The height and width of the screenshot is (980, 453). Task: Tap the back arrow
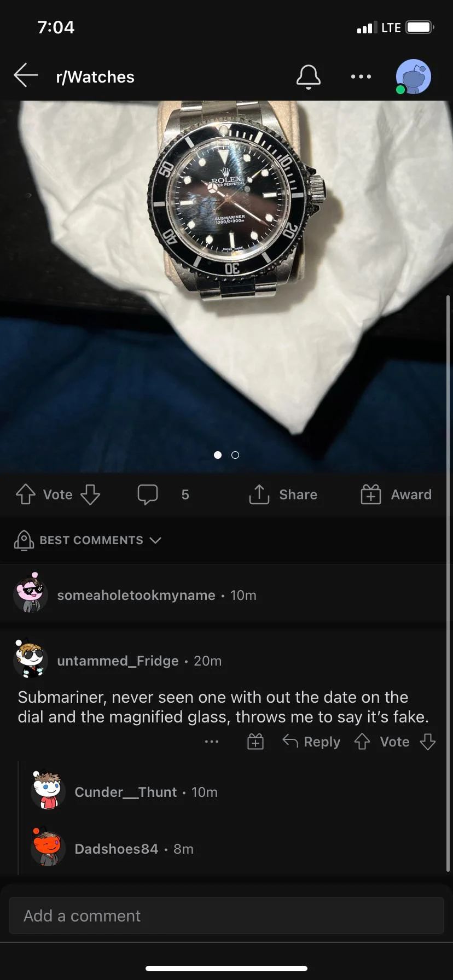point(26,75)
